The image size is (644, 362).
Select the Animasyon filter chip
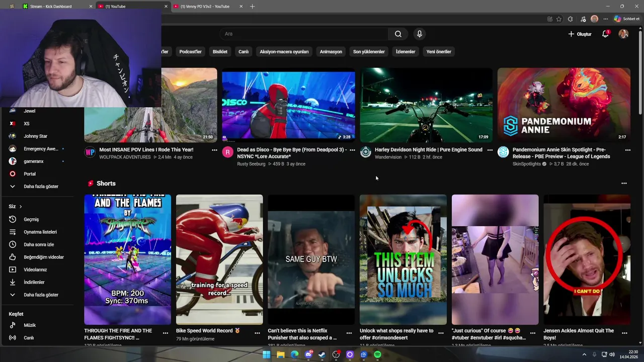(x=331, y=51)
